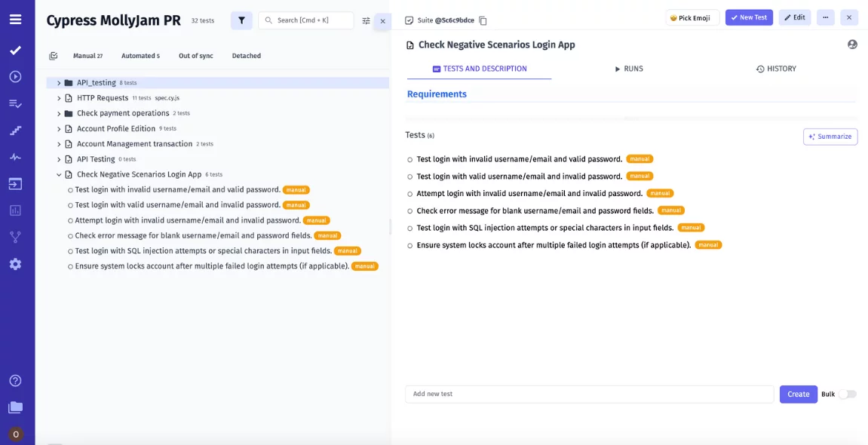This screenshot has width=868, height=445.
Task: Open the Runs play icon in sidebar
Action: coord(15,76)
